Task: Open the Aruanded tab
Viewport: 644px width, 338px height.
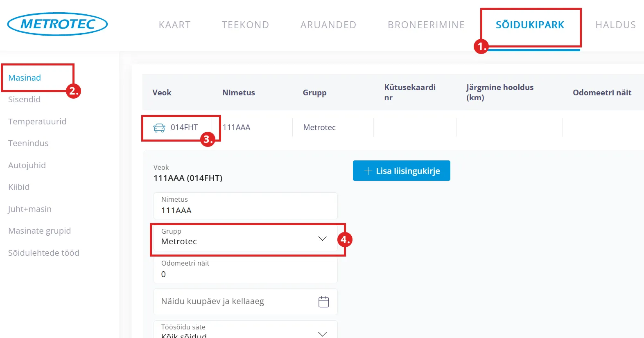Action: pyautogui.click(x=328, y=25)
